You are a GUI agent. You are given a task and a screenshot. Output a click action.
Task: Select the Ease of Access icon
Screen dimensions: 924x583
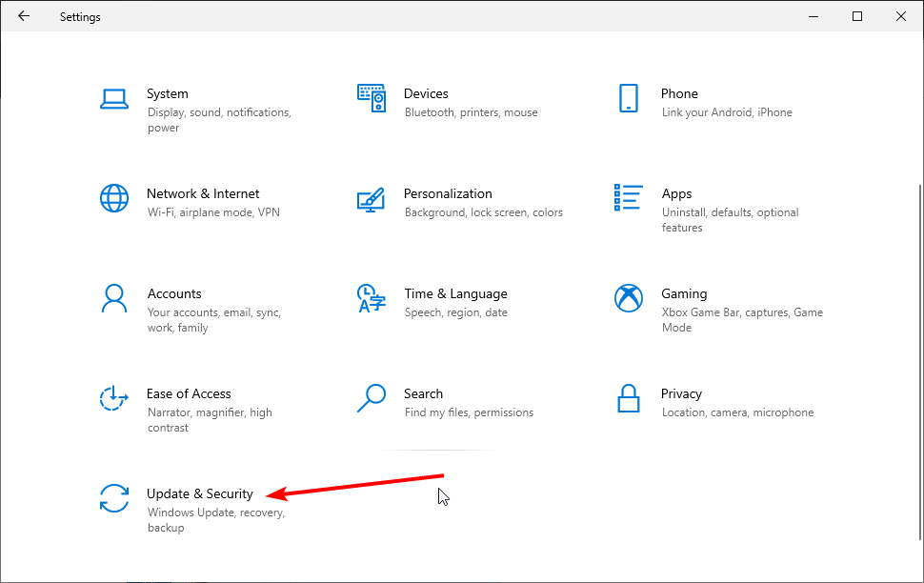point(114,398)
